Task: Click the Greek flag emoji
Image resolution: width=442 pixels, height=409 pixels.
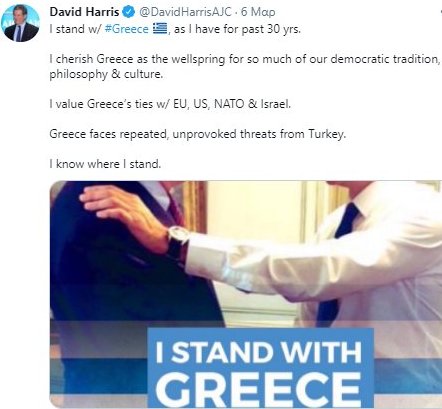Action: point(160,29)
